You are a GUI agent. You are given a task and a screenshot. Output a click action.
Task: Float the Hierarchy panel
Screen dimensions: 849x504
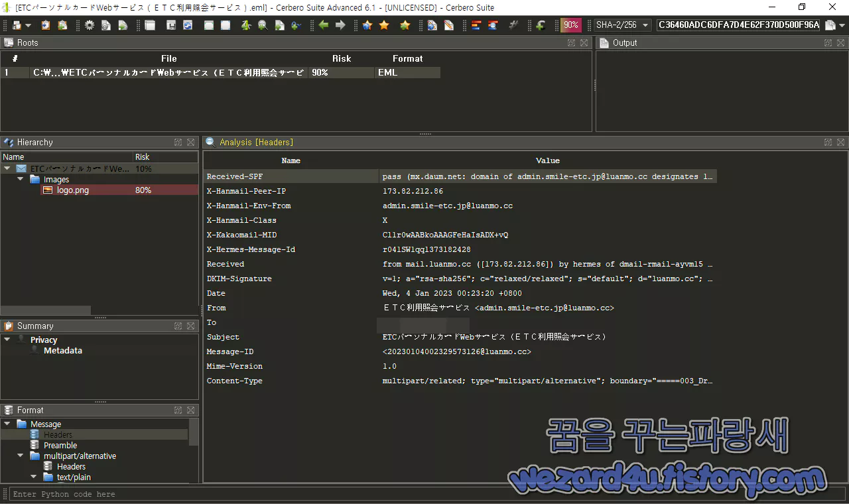178,142
